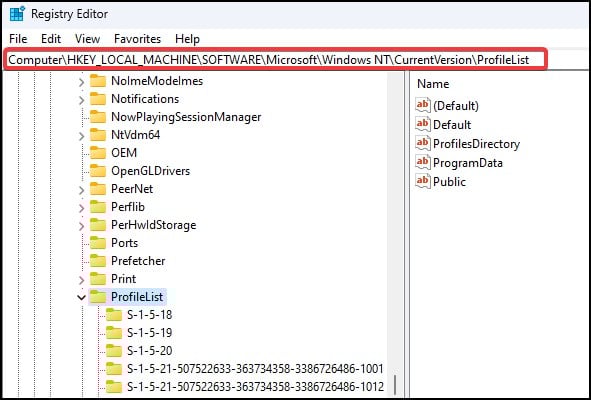591x400 pixels.
Task: Click the Registry Editor app icon
Action: pos(17,14)
